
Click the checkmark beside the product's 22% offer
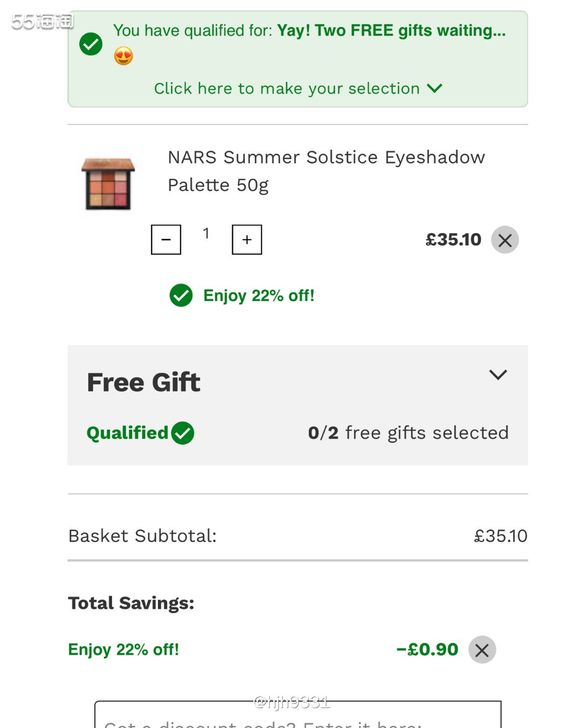click(181, 296)
